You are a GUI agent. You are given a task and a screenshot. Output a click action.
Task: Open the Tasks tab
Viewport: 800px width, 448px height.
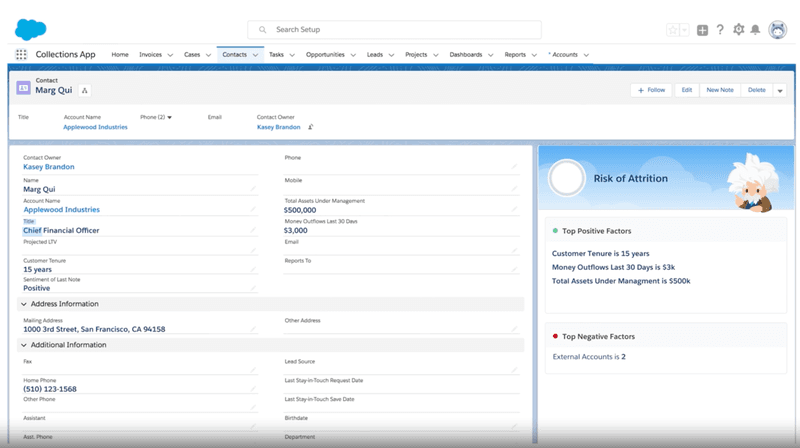[x=276, y=55]
